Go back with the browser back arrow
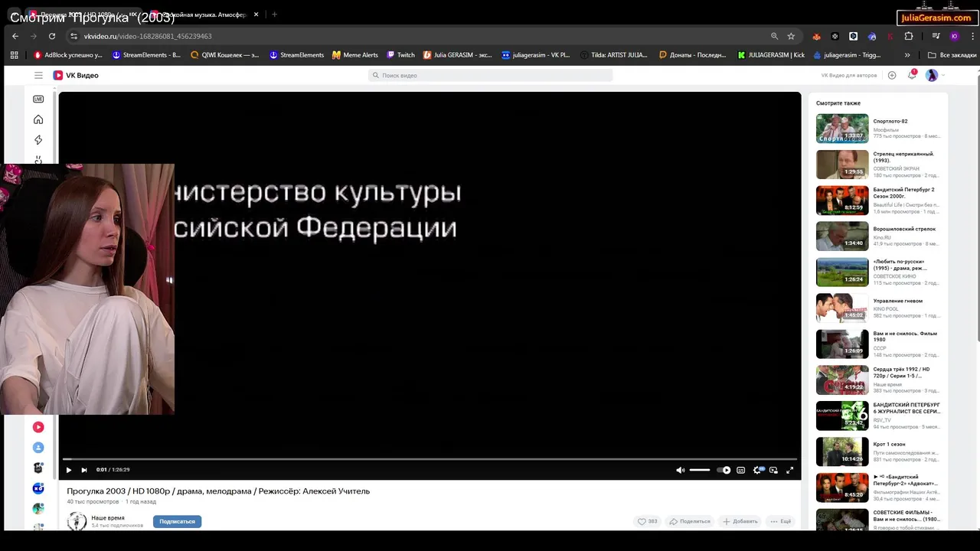Image resolution: width=980 pixels, height=551 pixels. (x=15, y=36)
